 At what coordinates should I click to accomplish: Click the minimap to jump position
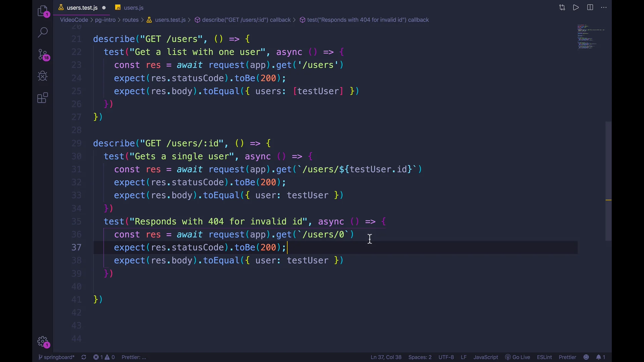(590, 37)
